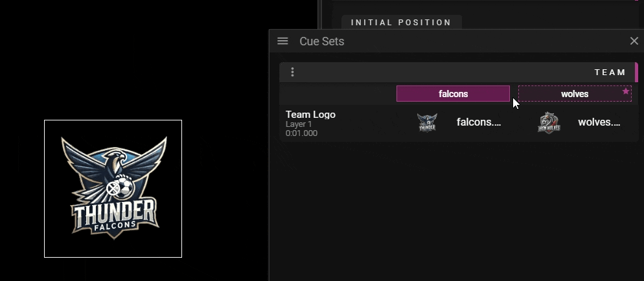Click the wolves file name text
This screenshot has height=281, width=644.
[599, 122]
